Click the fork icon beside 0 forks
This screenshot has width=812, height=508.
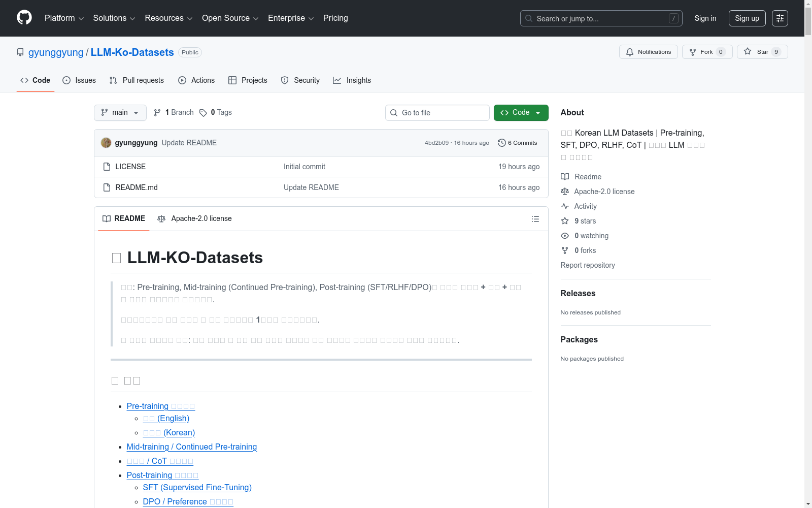[565, 250]
